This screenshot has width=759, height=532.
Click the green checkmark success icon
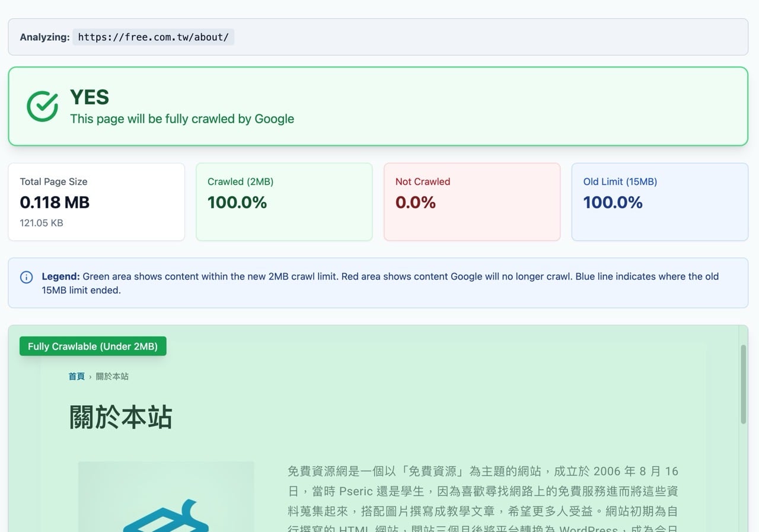click(x=42, y=105)
